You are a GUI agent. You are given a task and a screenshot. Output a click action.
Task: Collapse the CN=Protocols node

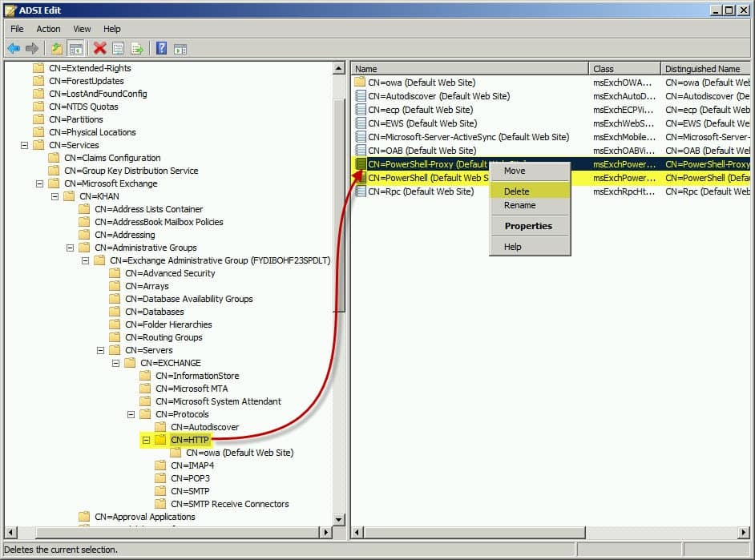coord(131,414)
